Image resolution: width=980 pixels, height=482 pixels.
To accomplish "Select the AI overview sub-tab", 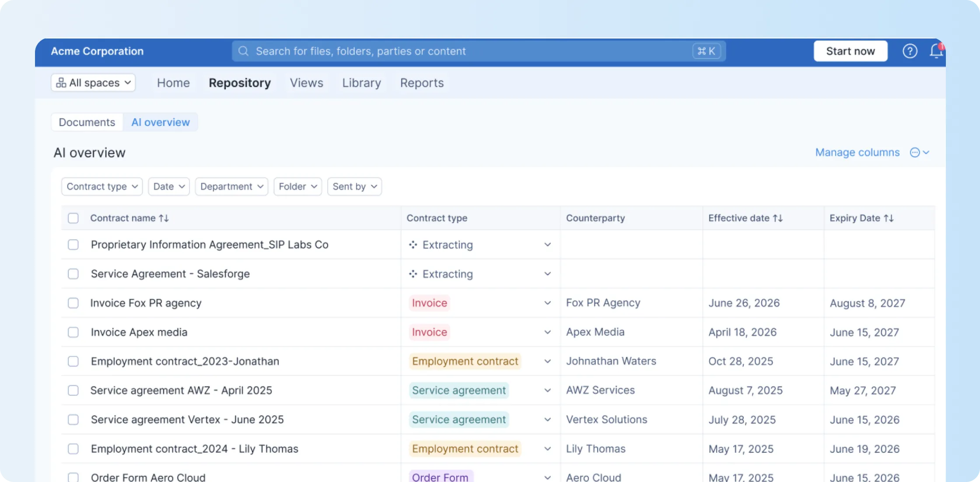I will 161,122.
